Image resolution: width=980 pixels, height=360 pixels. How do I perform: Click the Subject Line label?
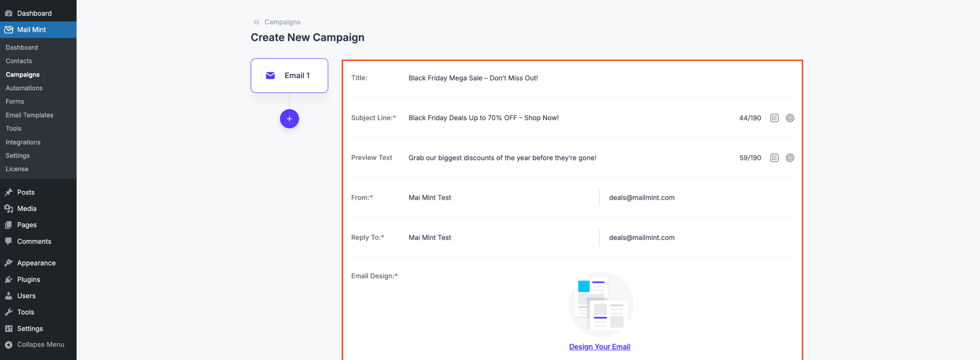[x=373, y=118]
